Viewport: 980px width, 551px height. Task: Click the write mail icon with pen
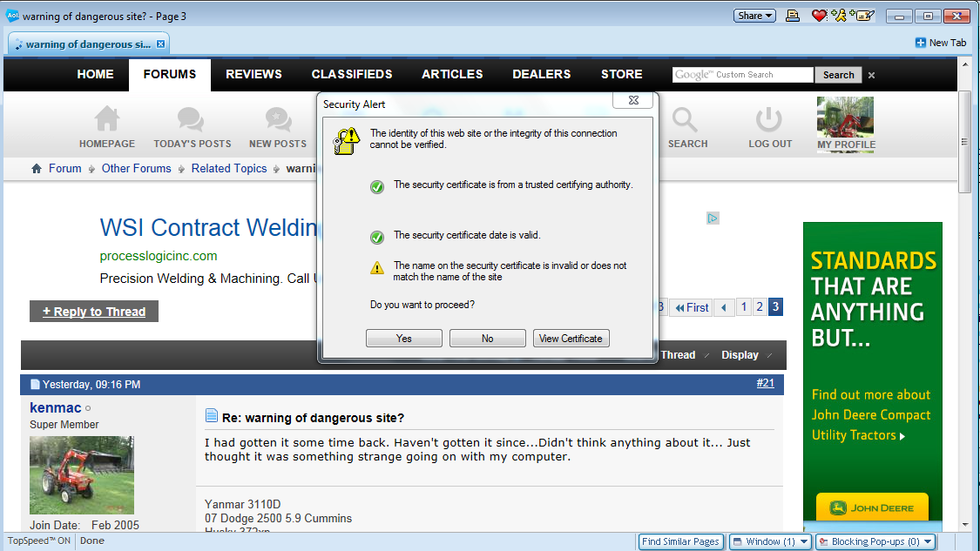point(863,16)
